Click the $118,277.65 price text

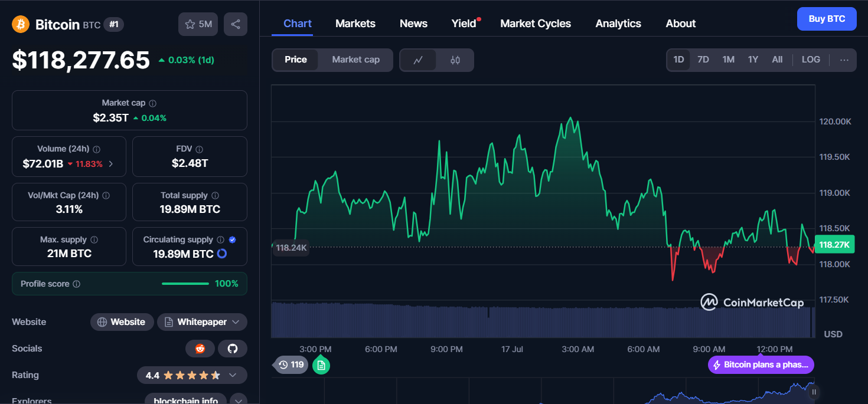click(x=81, y=60)
